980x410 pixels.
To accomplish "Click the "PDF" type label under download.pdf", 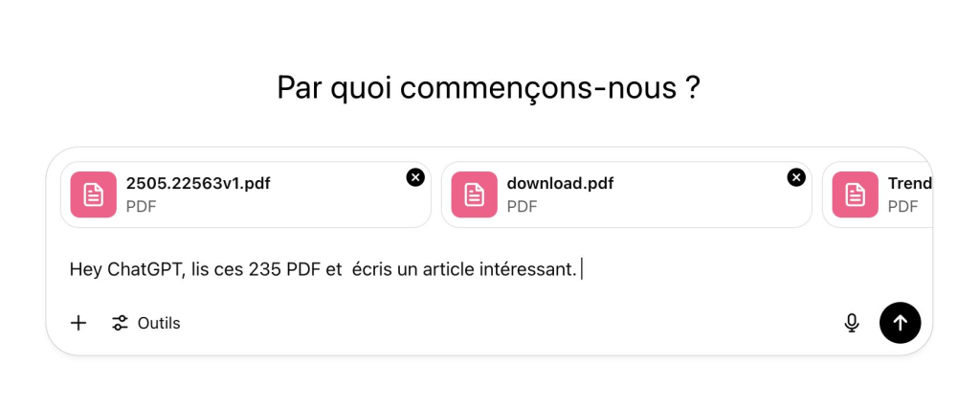I will click(x=522, y=205).
